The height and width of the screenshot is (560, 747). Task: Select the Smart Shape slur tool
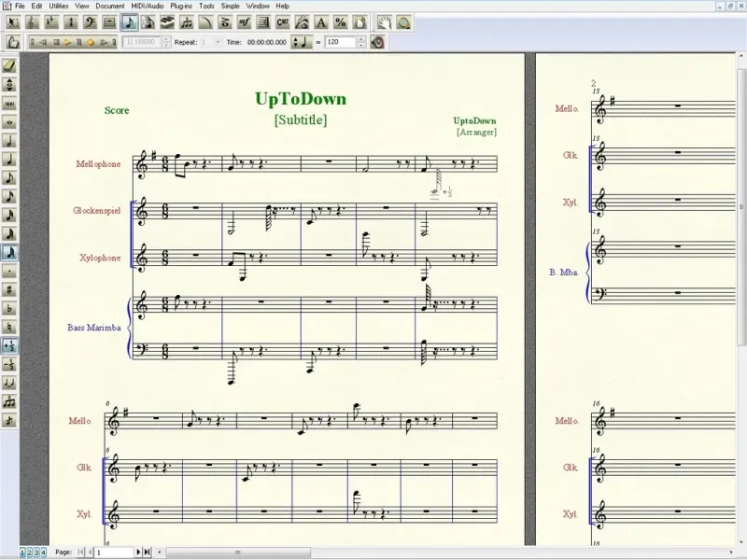coord(205,22)
